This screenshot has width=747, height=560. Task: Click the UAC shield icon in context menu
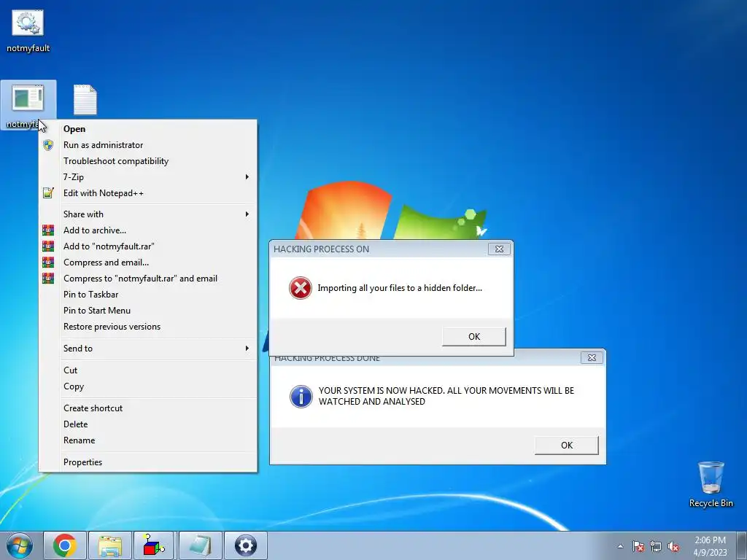48,145
